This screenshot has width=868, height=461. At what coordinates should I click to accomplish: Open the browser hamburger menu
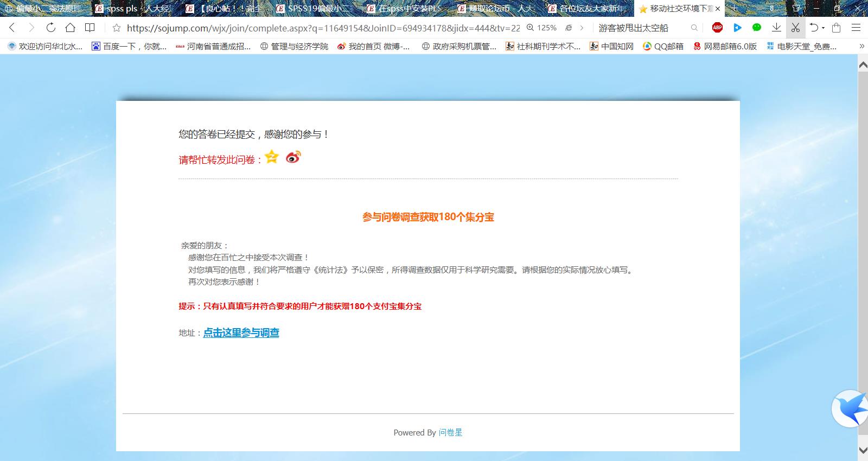coord(856,28)
